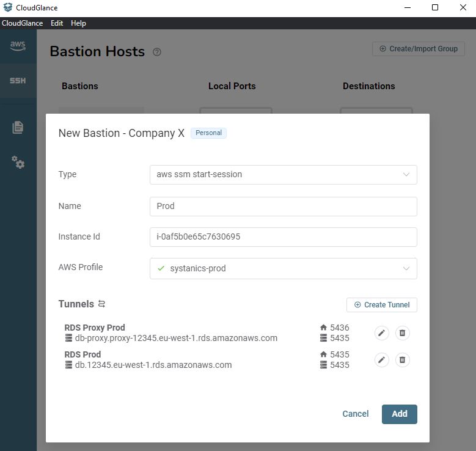Edit the RDS Proxy Prod tunnel

pyautogui.click(x=381, y=333)
